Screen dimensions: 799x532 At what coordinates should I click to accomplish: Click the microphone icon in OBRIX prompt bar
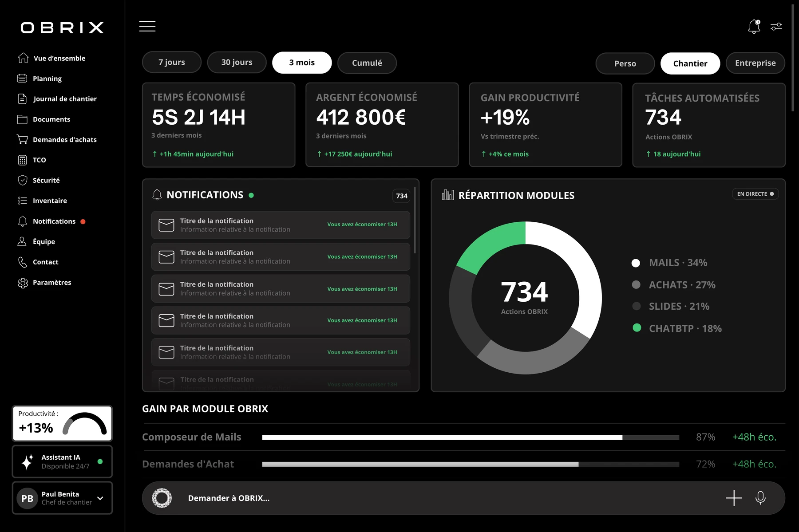760,498
